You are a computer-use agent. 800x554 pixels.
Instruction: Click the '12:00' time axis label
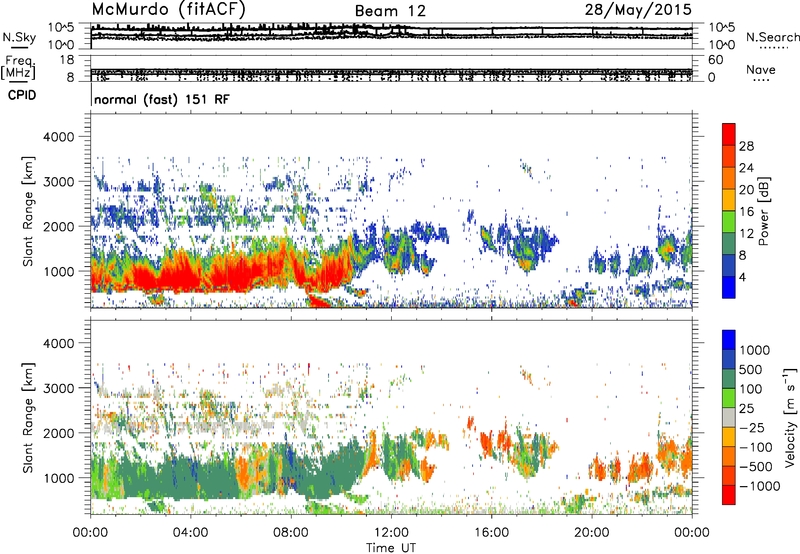tap(391, 533)
